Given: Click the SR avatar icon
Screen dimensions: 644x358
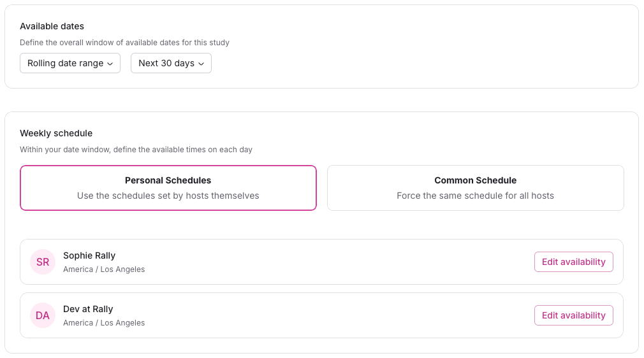Looking at the screenshot, I should click(x=43, y=262).
